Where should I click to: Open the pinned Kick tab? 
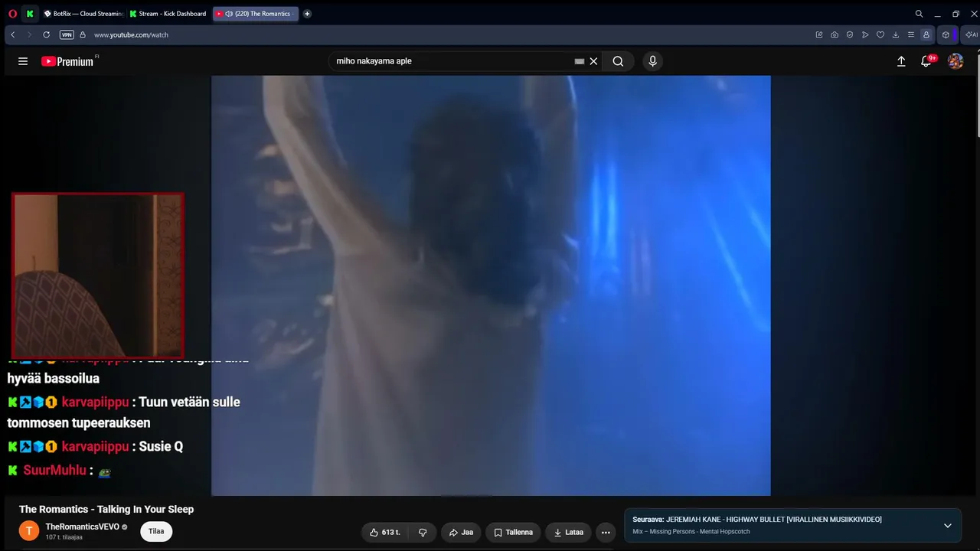[30, 14]
